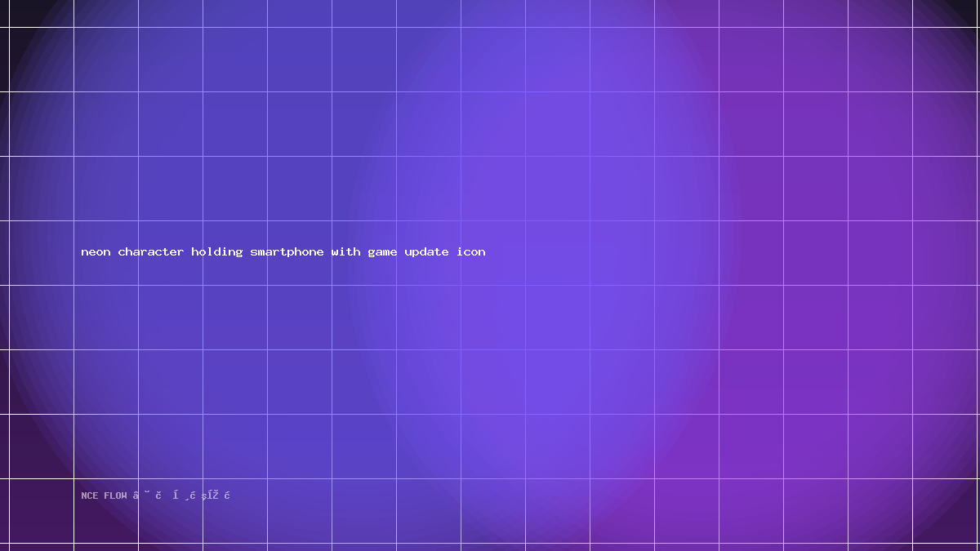Click the word "character" in the caption
The width and height of the screenshot is (980, 551).
click(151, 252)
